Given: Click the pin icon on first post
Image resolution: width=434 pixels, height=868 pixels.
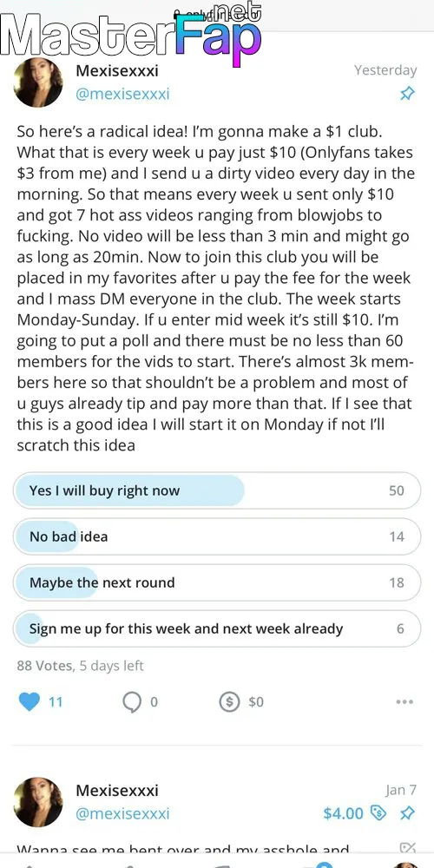Looking at the screenshot, I should (x=407, y=94).
